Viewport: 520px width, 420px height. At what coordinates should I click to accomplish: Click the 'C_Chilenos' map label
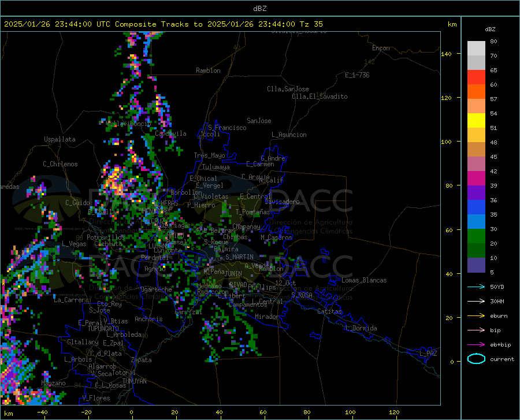click(x=60, y=164)
